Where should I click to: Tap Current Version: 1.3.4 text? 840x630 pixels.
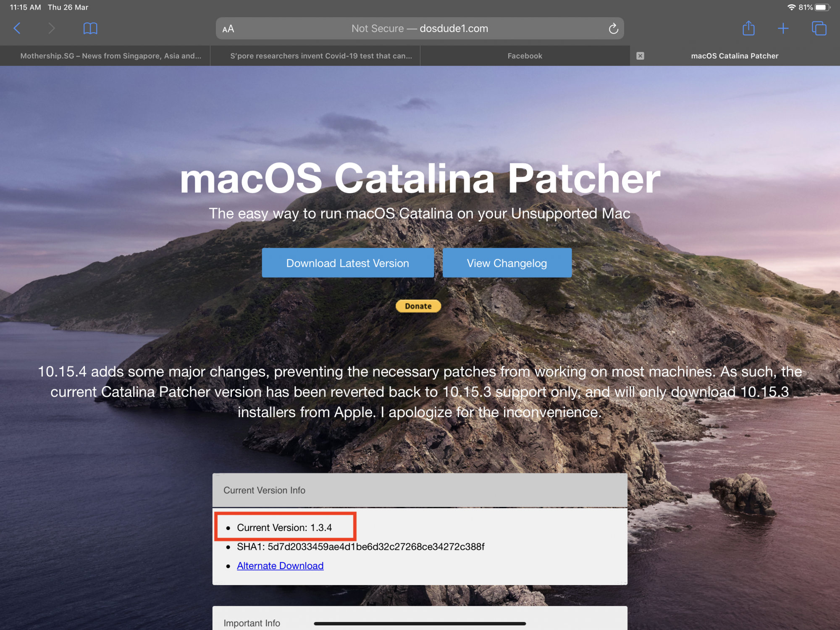(284, 528)
